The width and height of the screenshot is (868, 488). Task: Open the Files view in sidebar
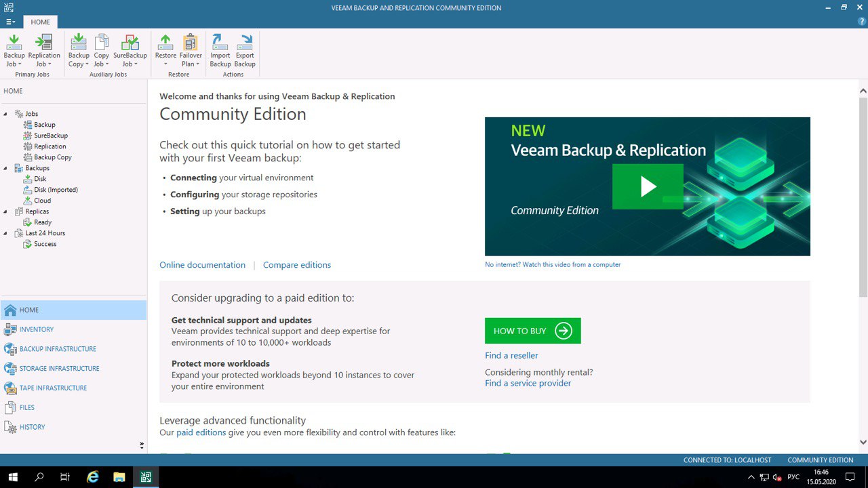tap(73, 408)
